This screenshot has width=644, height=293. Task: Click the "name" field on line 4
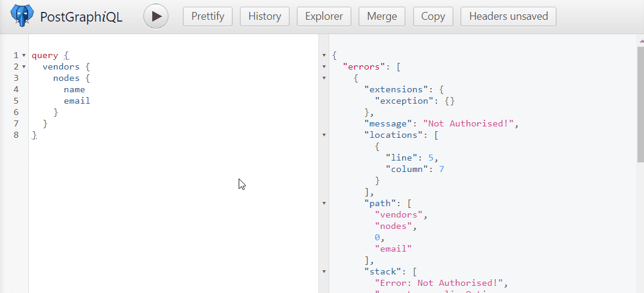click(x=74, y=89)
